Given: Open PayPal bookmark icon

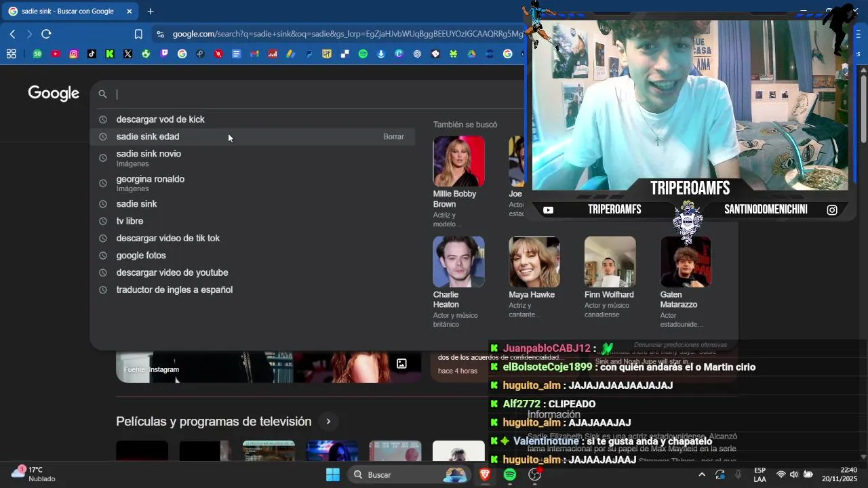Looking at the screenshot, I should point(309,54).
